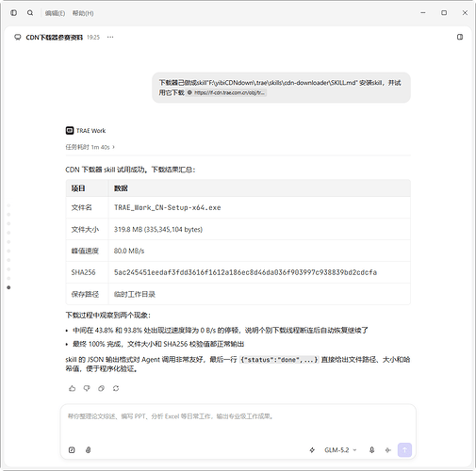
Task: Send message with the purple arrow button
Action: [404, 450]
